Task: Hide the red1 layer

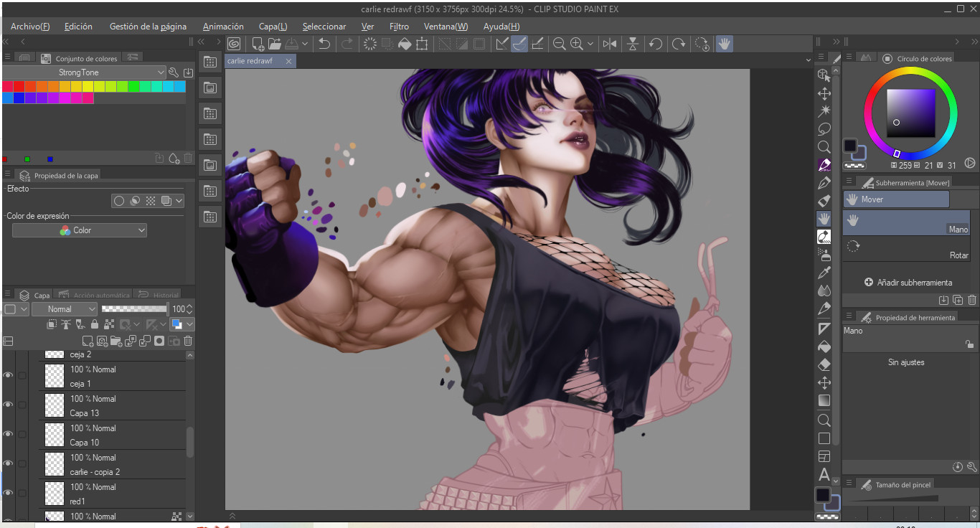Action: 8,494
